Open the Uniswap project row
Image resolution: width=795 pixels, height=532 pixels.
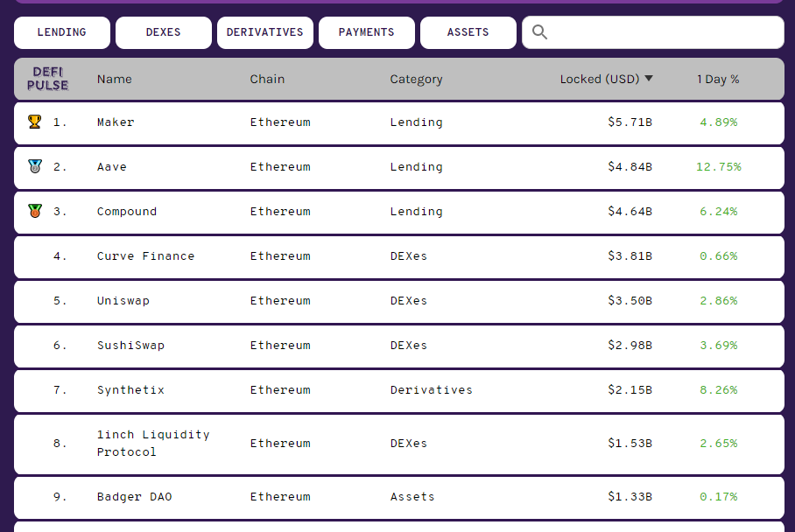click(399, 301)
